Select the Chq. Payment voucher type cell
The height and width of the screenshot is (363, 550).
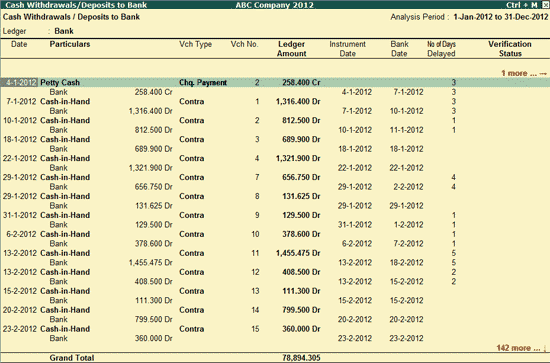tap(203, 82)
